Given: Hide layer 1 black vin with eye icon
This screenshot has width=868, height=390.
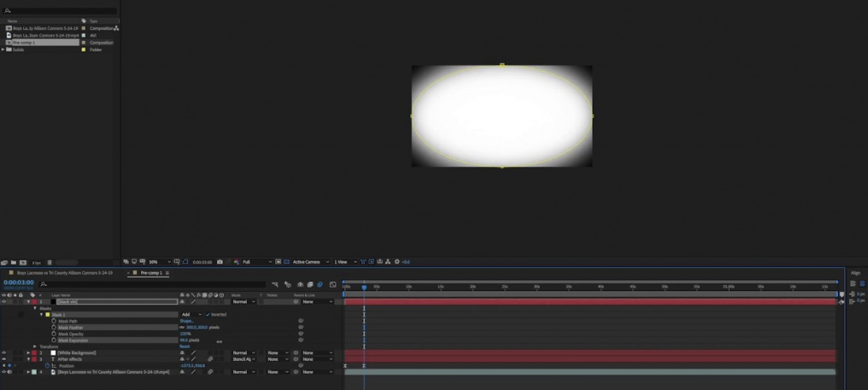Looking at the screenshot, I should pyautogui.click(x=4, y=302).
